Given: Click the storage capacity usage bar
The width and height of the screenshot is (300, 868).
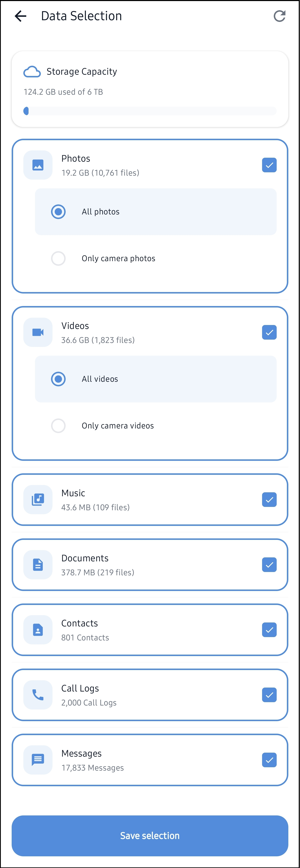Looking at the screenshot, I should pos(150,111).
